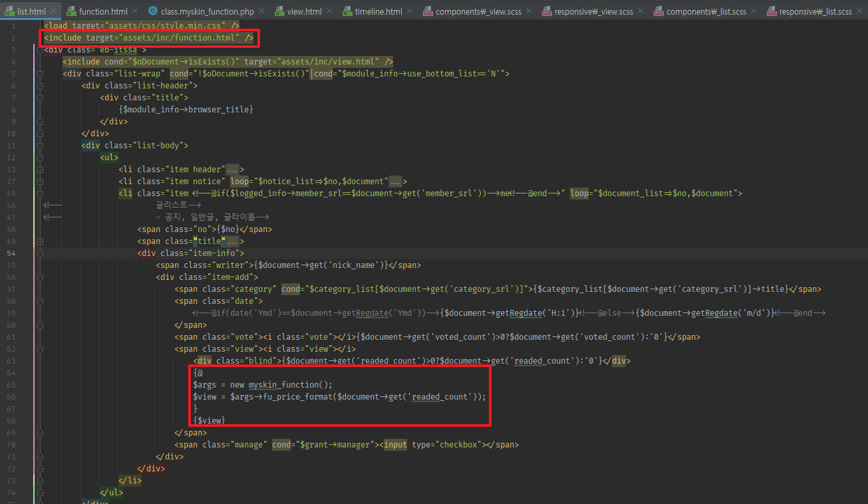Click the SASS icon on responsive\_list.scss tab

point(772,12)
